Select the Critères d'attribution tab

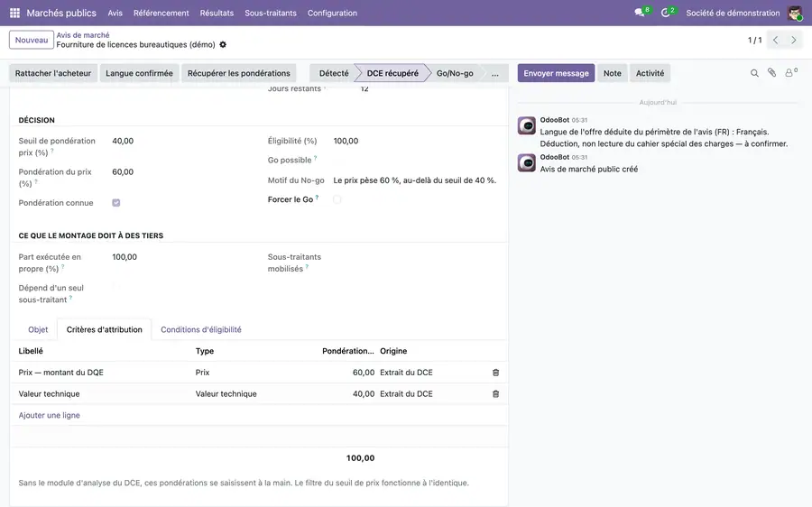click(104, 329)
